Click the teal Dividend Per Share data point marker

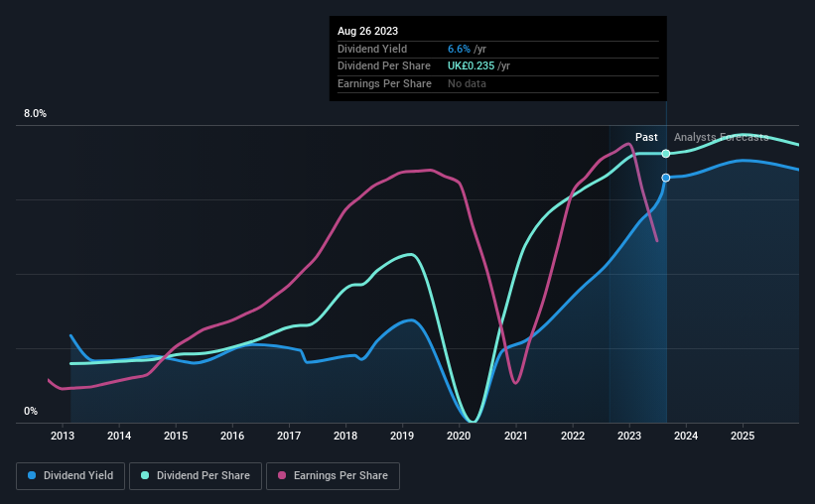(x=666, y=154)
